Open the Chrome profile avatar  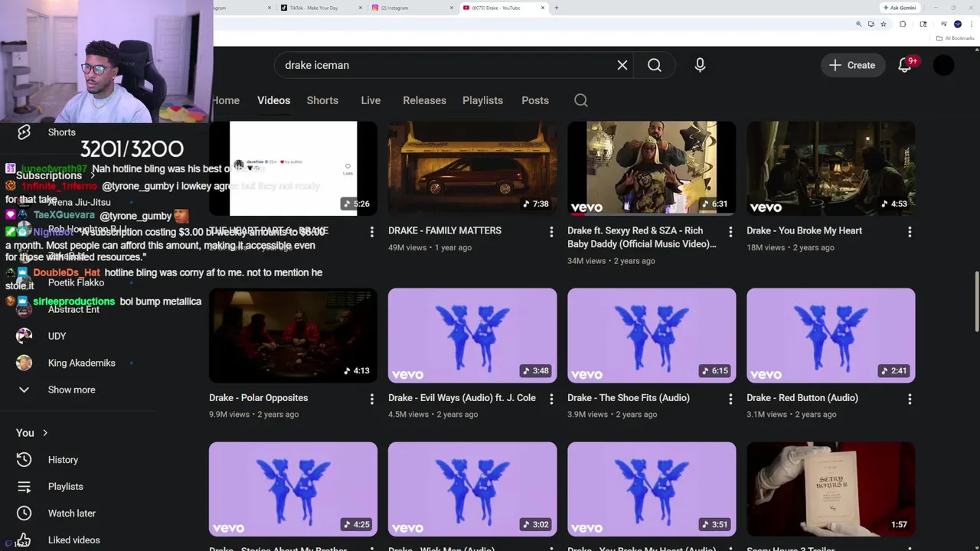pos(958,24)
